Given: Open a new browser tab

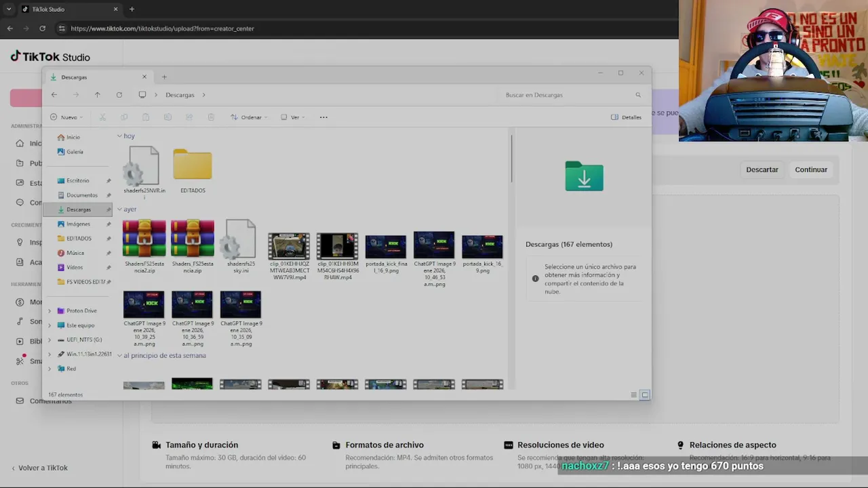Looking at the screenshot, I should [x=132, y=9].
